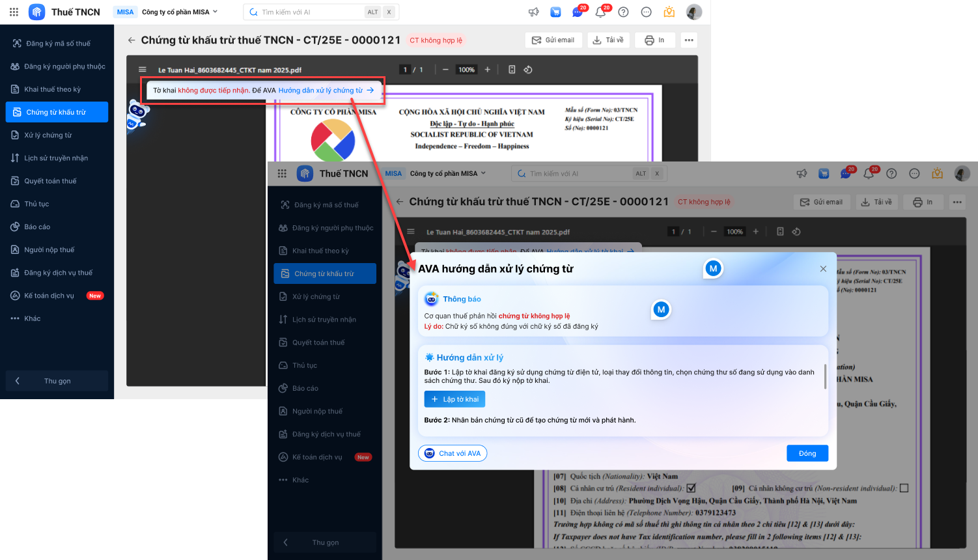This screenshot has height=560, width=978.
Task: Click the CT không hợp lệ badge in background window
Action: coord(436,40)
